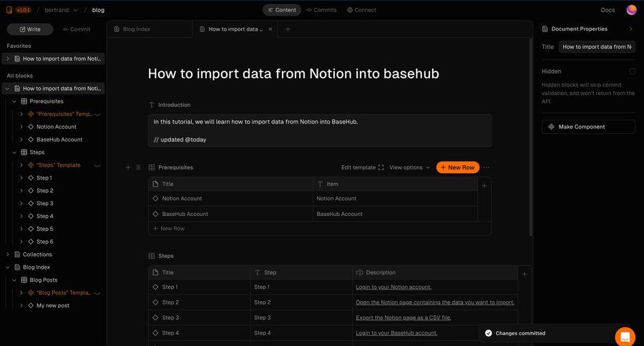Click the BaseHub logo icon
The image size is (644, 346).
point(9,10)
